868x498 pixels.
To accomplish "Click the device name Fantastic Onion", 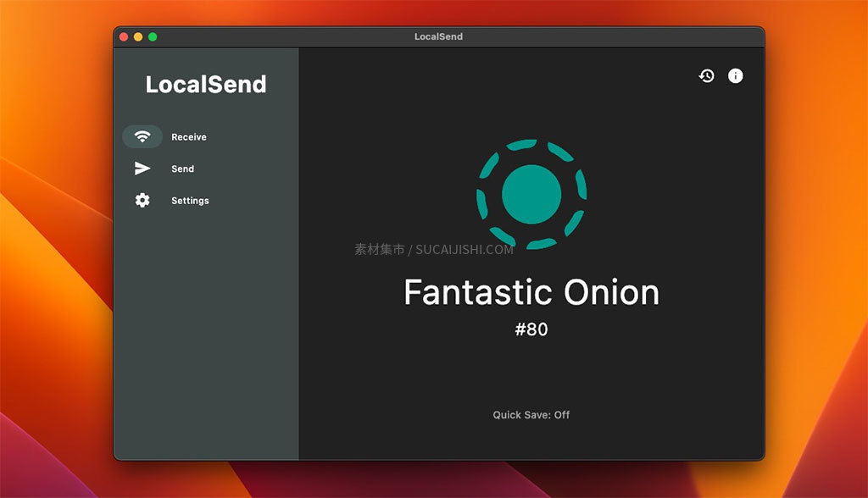I will (x=531, y=291).
